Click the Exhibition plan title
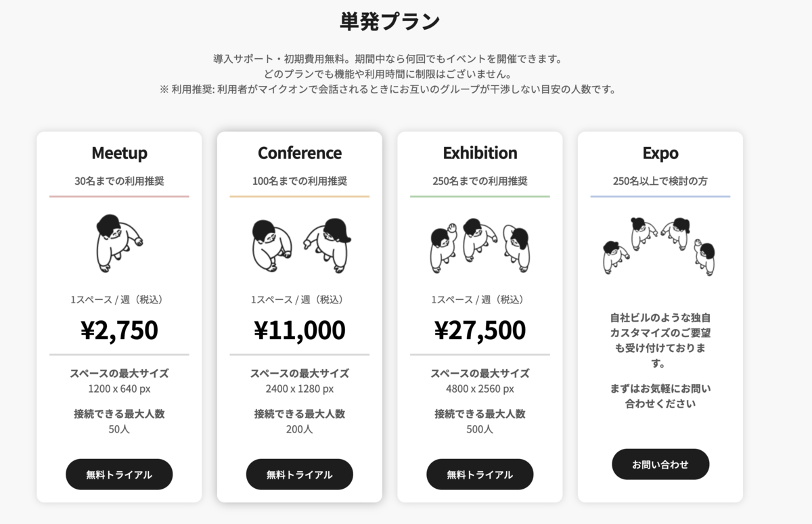The width and height of the screenshot is (812, 524). pyautogui.click(x=480, y=154)
